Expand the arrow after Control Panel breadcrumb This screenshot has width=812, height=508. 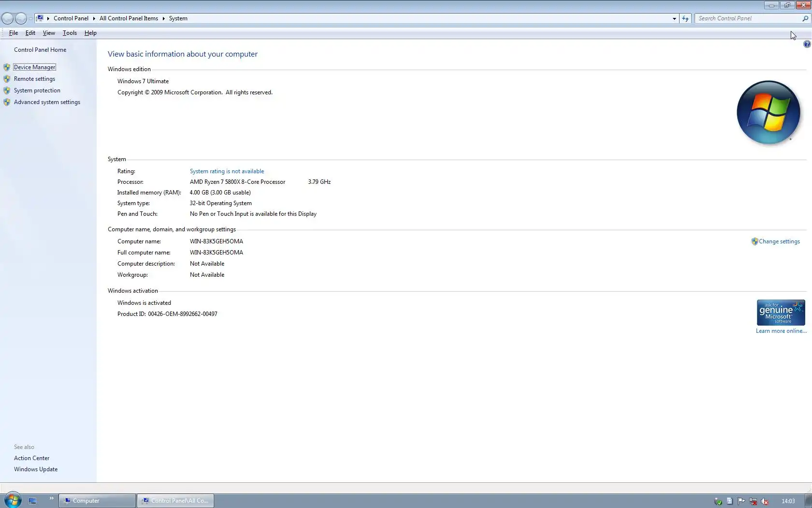(94, 18)
